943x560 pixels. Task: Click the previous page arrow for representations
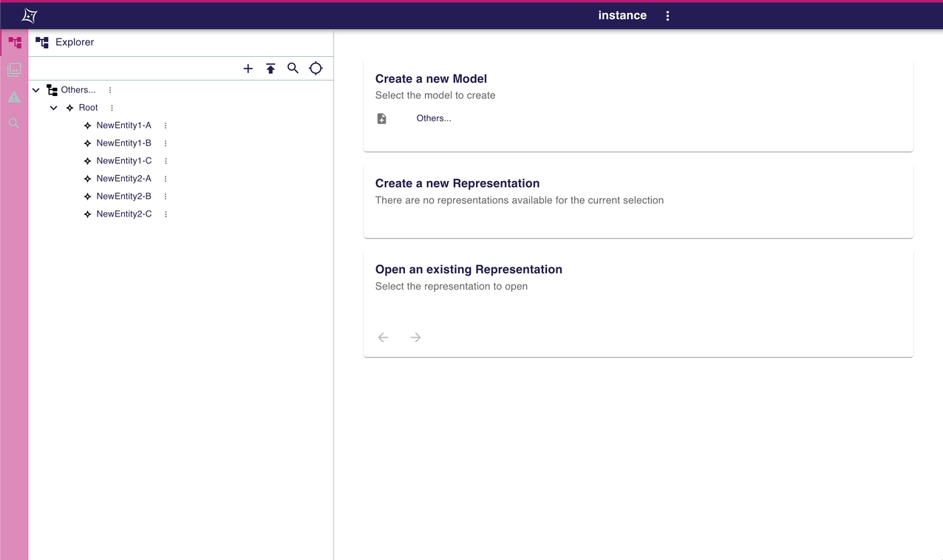coord(384,338)
